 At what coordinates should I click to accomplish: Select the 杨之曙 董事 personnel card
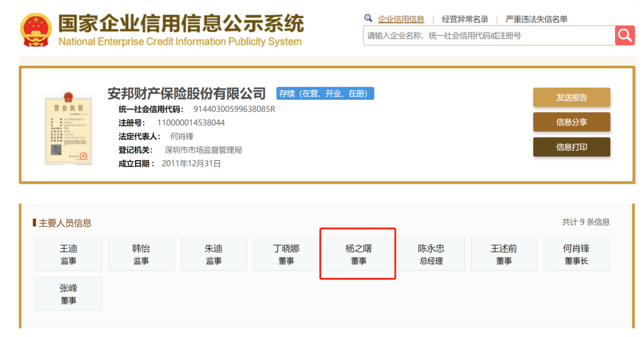point(359,255)
